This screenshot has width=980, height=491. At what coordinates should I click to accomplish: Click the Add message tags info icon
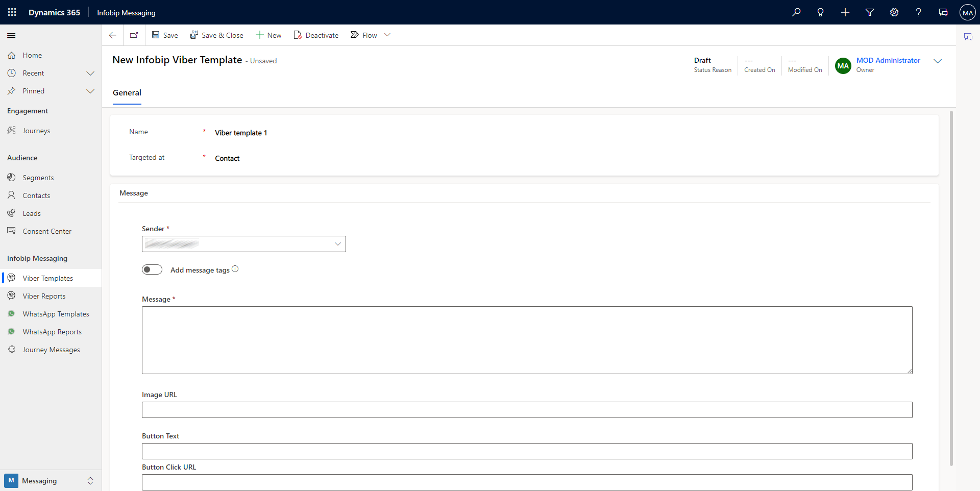235,269
